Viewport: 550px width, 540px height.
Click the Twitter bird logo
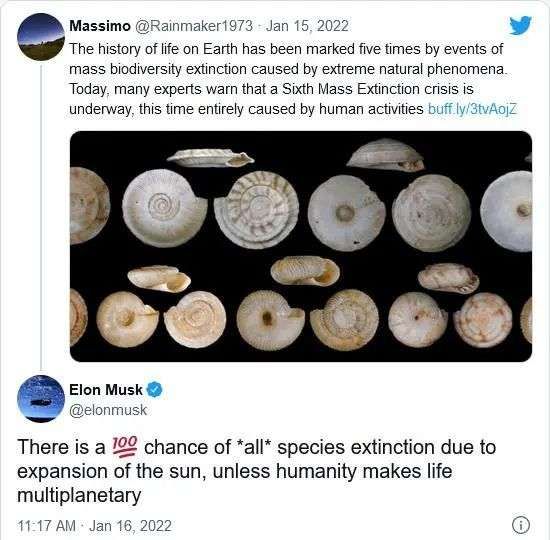(521, 25)
